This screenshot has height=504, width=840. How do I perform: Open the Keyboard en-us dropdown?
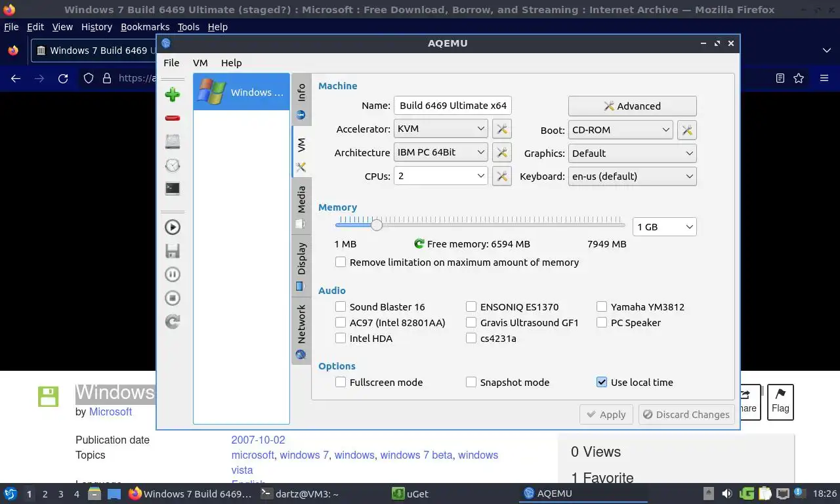point(633,176)
